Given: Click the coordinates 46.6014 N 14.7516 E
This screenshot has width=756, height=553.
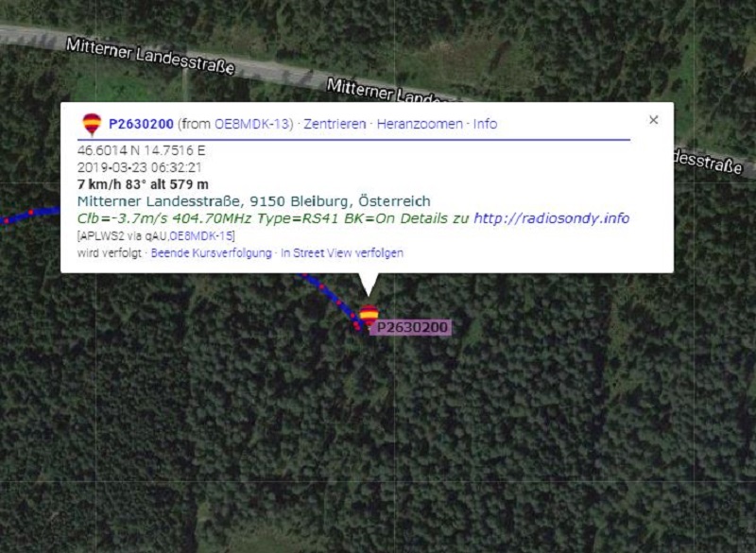Looking at the screenshot, I should coord(141,150).
